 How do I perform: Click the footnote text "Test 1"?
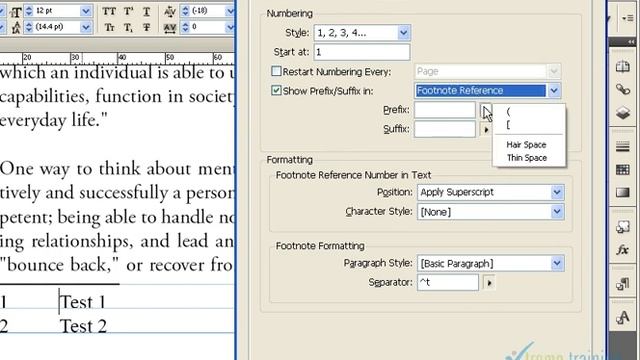click(83, 302)
